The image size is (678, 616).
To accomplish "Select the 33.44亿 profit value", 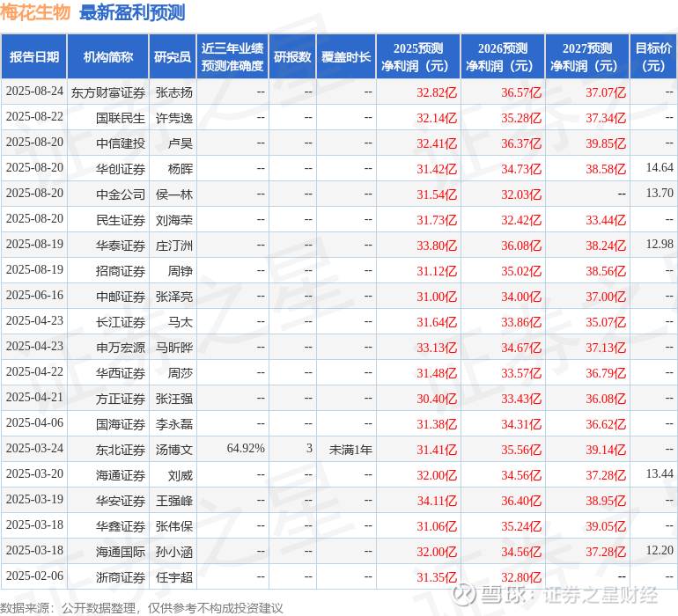I will tap(606, 220).
